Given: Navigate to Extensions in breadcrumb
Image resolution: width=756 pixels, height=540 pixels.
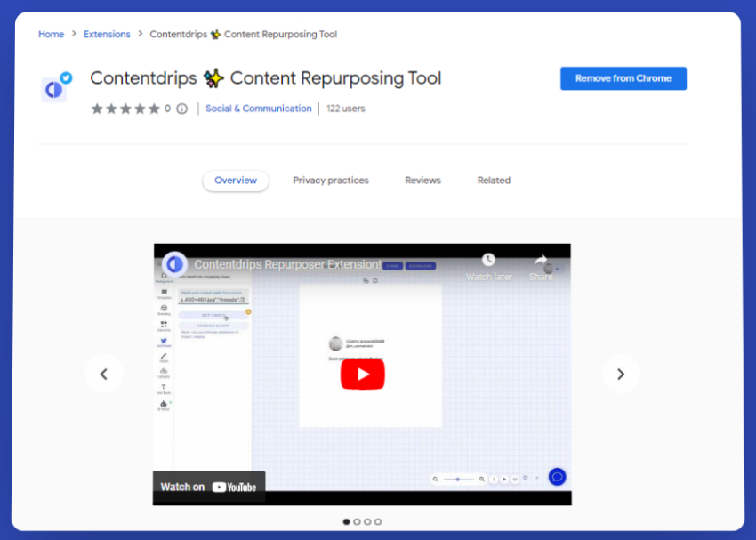Looking at the screenshot, I should [x=107, y=35].
